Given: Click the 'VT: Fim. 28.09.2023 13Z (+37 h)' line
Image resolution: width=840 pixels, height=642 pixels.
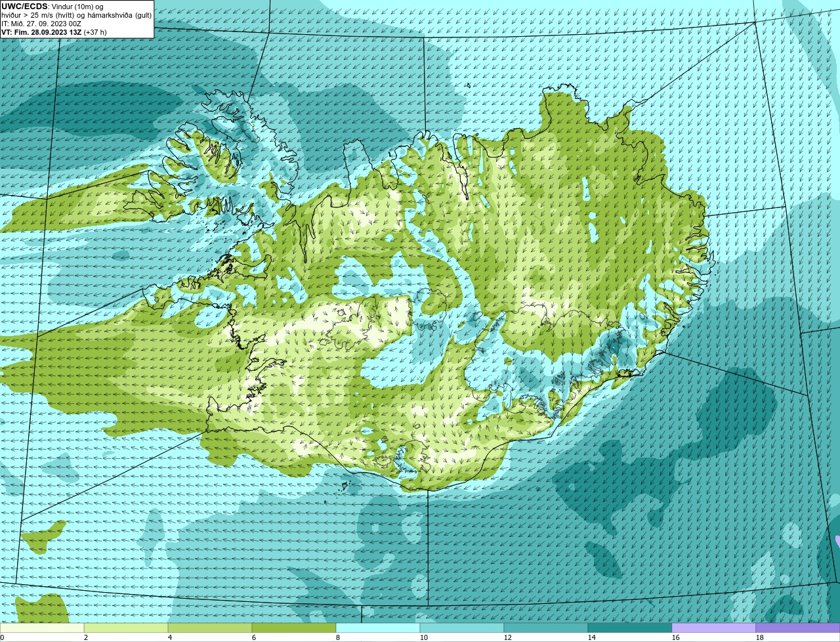Looking at the screenshot, I should 54,32.
